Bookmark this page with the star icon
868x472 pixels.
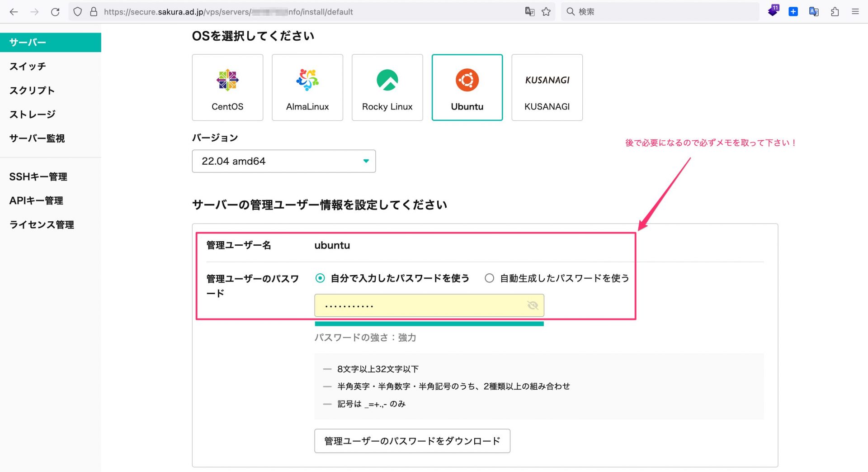[546, 12]
